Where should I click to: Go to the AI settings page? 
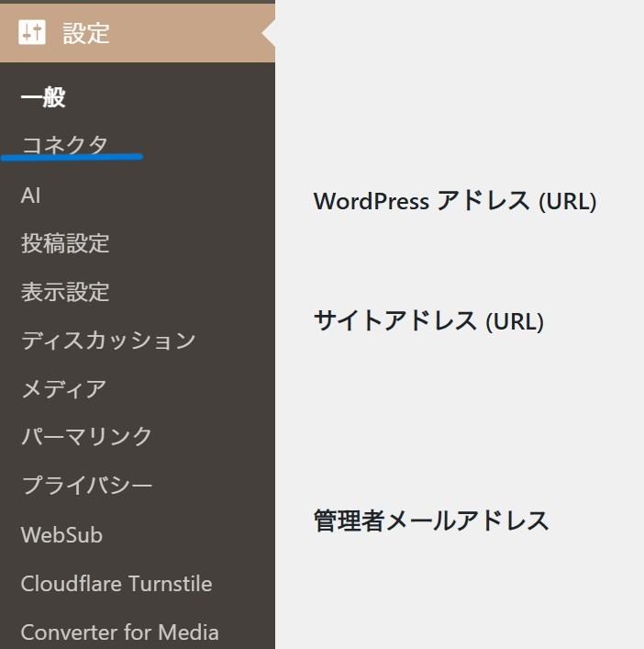30,196
